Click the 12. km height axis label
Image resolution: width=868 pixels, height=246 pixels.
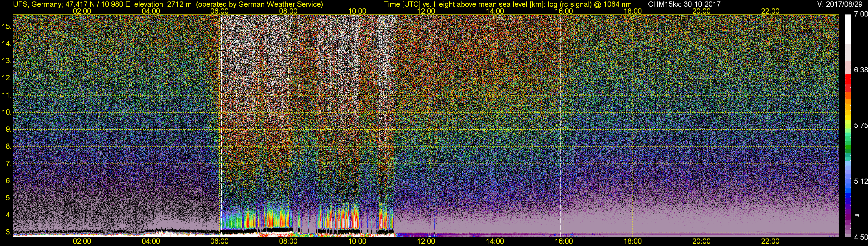click(7, 78)
